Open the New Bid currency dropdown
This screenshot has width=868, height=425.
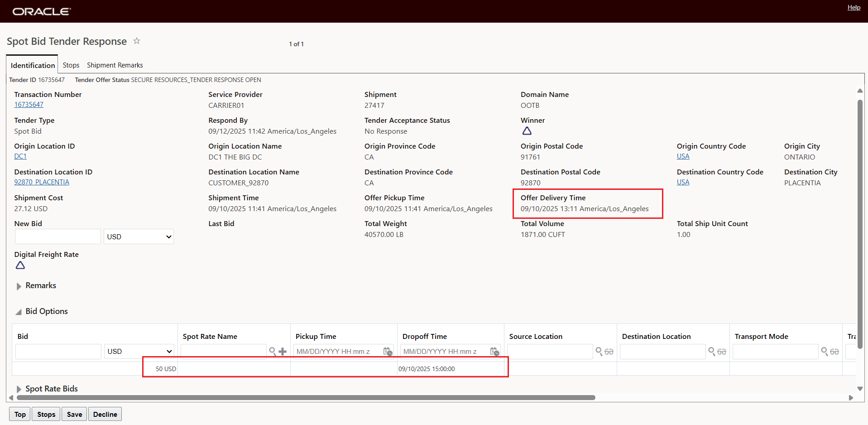click(138, 236)
